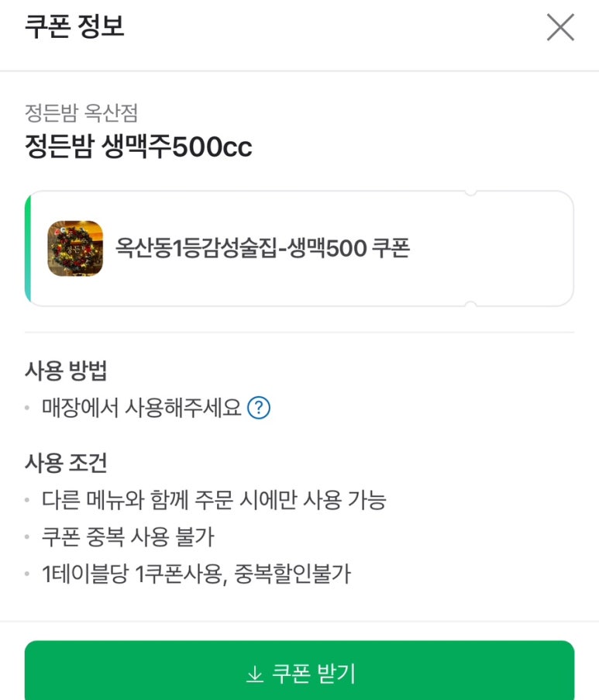Viewport: 599px width, 700px height.
Task: Tap the 정든밤 옥산점 store name
Action: click(x=81, y=113)
